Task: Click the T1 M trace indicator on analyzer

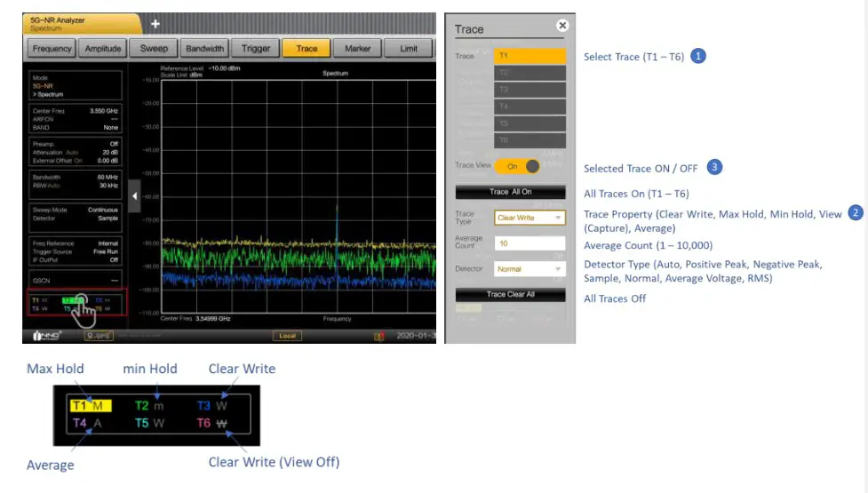Action: (40, 300)
